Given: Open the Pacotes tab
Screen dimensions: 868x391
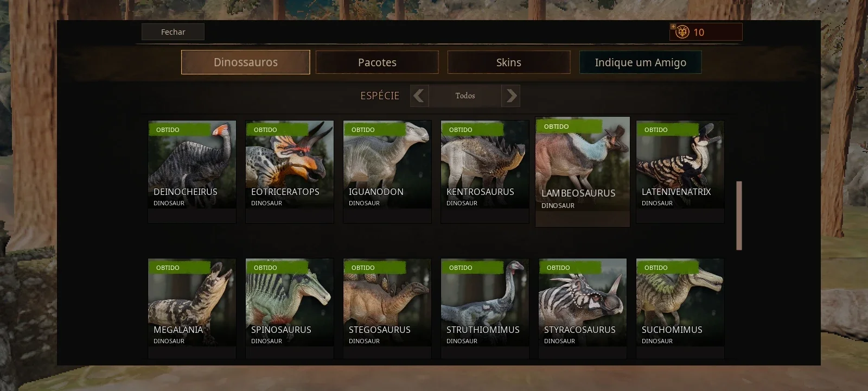Looking at the screenshot, I should (377, 62).
